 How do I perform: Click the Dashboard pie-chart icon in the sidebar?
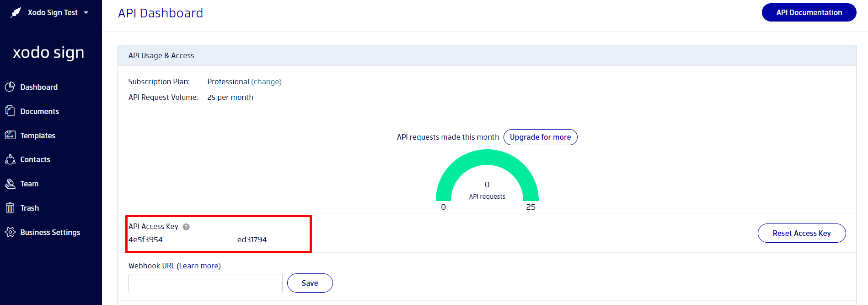coord(10,87)
